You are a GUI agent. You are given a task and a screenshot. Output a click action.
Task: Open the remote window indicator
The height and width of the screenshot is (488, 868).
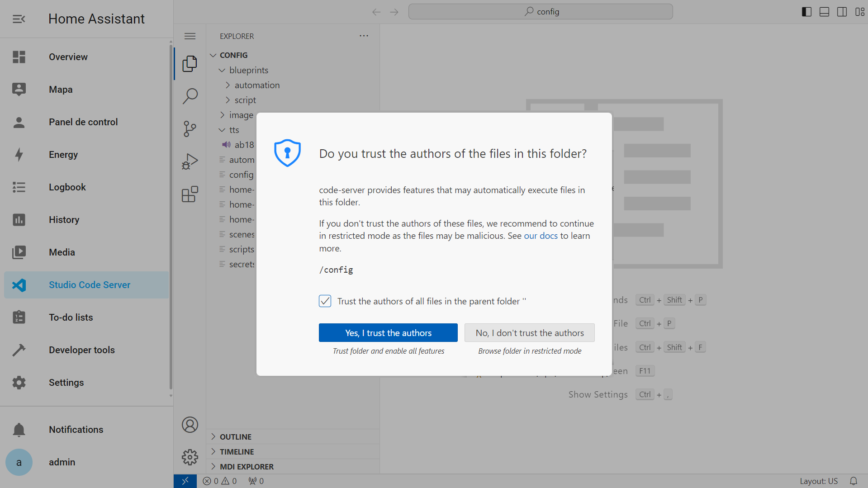[185, 481]
